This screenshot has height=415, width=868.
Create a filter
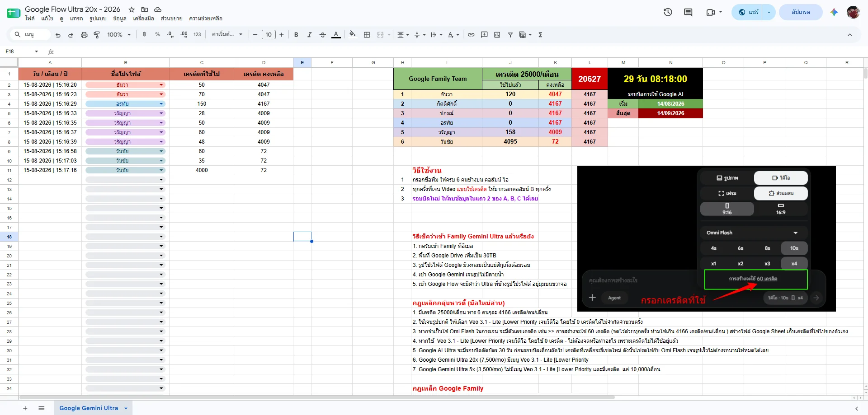coord(510,35)
